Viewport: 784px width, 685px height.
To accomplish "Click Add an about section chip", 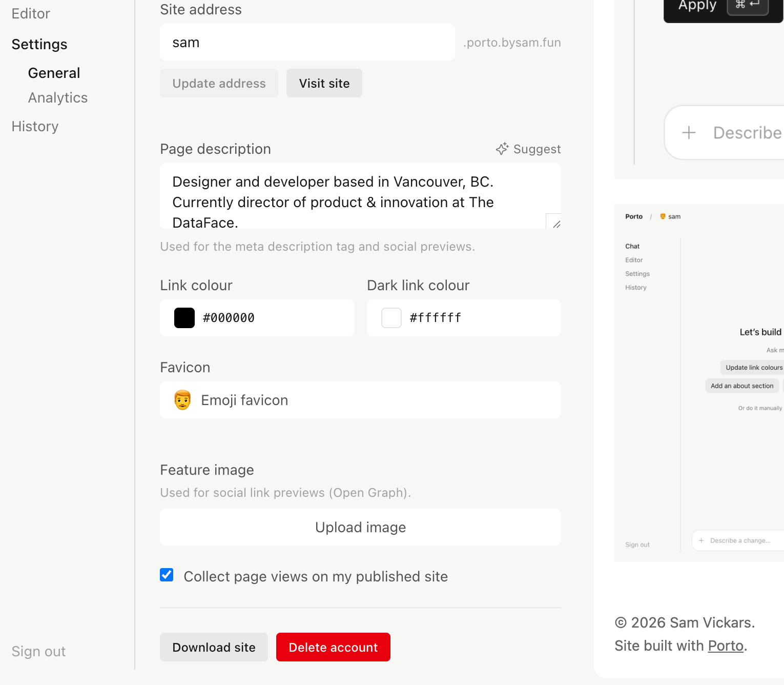I will [742, 386].
